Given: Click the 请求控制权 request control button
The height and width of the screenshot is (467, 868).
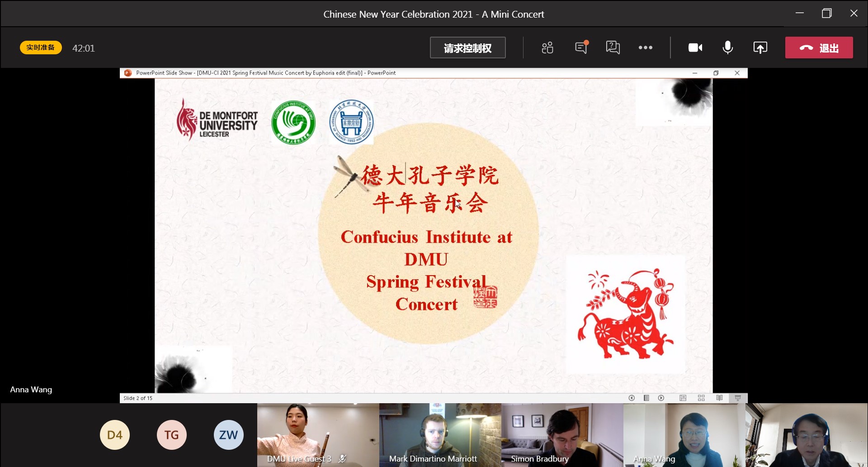Looking at the screenshot, I should [x=467, y=48].
